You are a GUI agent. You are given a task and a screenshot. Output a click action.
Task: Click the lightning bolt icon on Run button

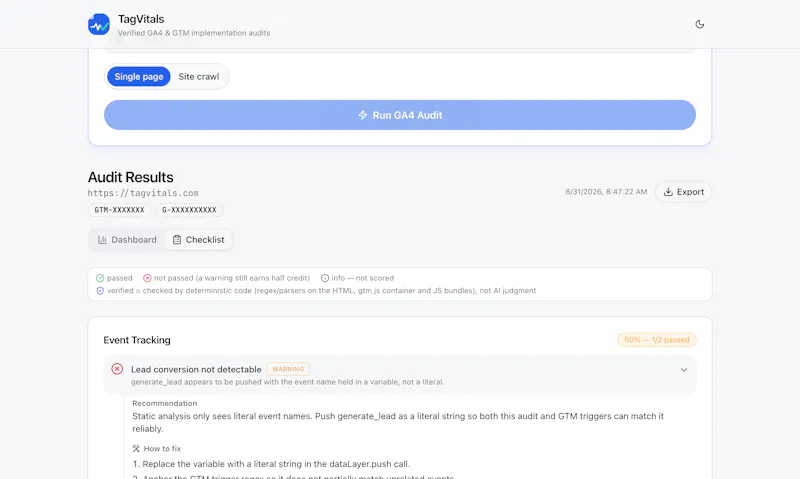click(362, 115)
